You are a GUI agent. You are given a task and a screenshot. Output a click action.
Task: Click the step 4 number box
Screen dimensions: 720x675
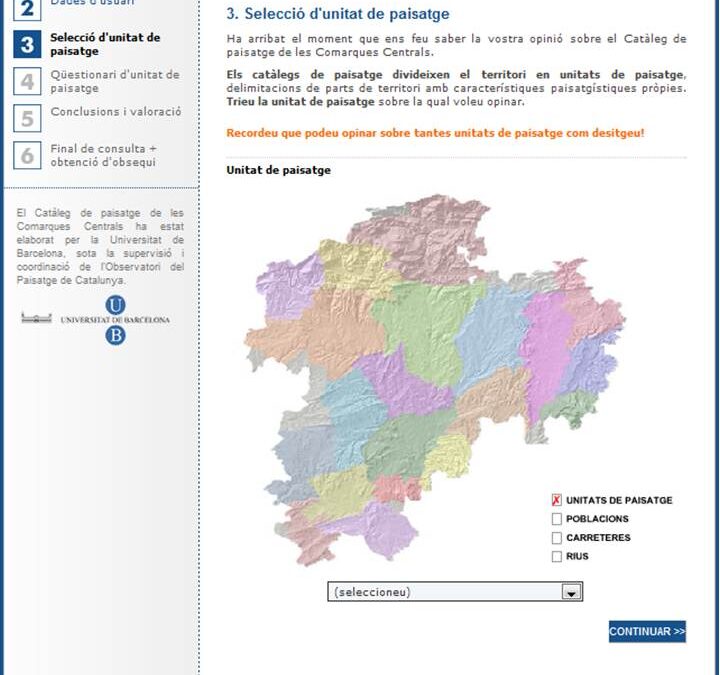[x=27, y=81]
